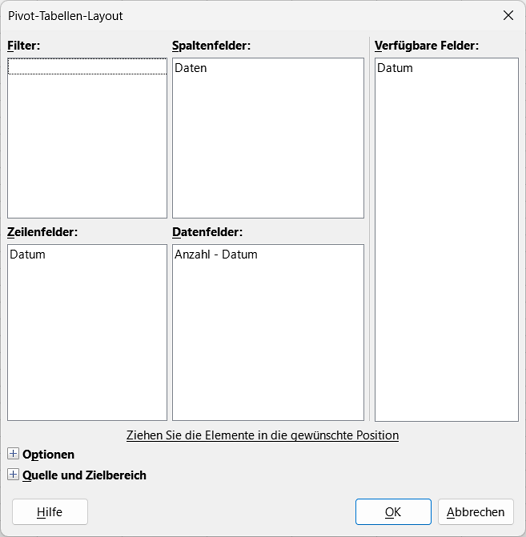
Task: Click the OK button
Action: [393, 512]
